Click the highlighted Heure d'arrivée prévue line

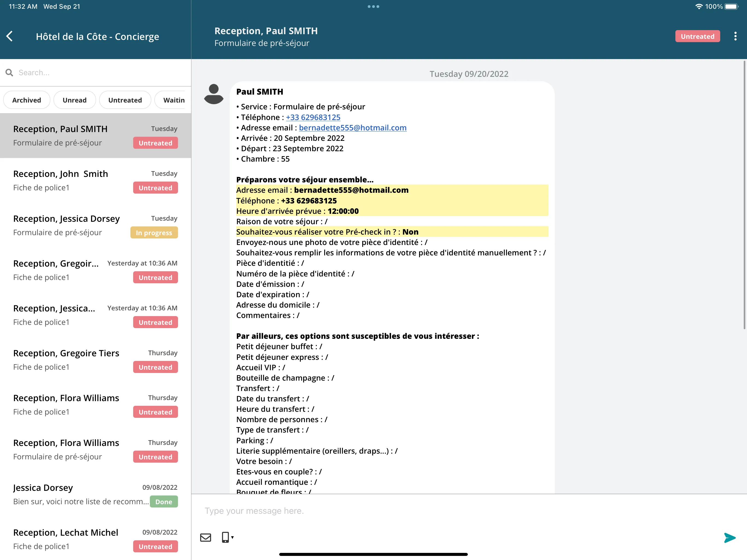pos(392,211)
